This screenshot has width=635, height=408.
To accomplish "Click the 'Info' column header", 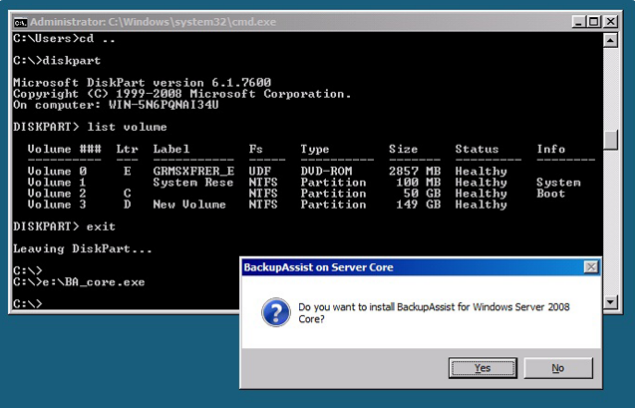I will pos(551,149).
